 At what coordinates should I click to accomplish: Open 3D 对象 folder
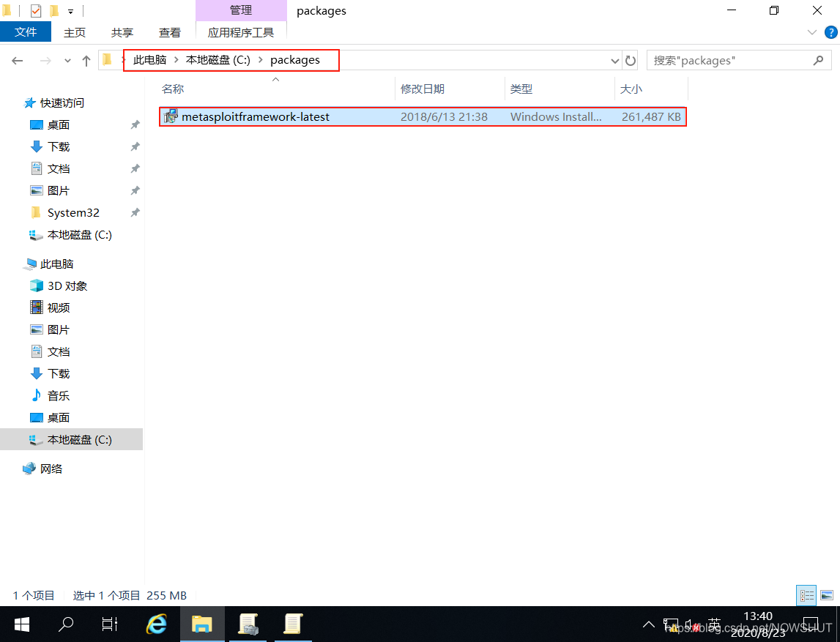point(67,286)
